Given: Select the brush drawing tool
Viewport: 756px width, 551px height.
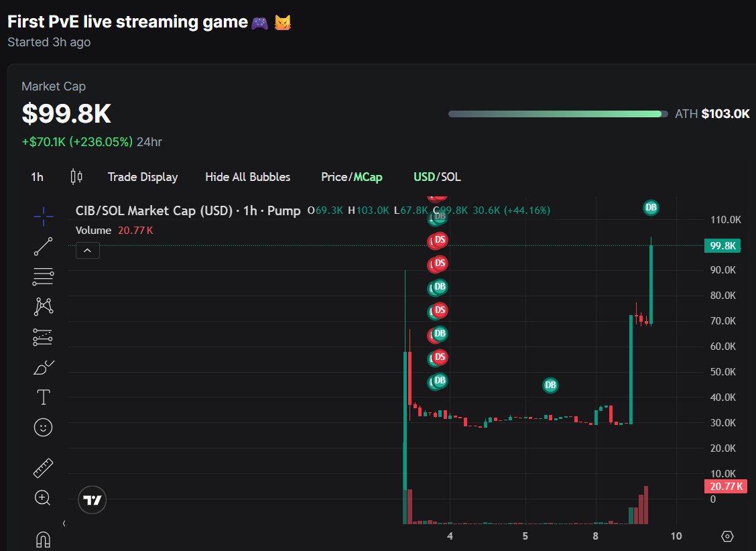Looking at the screenshot, I should pyautogui.click(x=44, y=367).
